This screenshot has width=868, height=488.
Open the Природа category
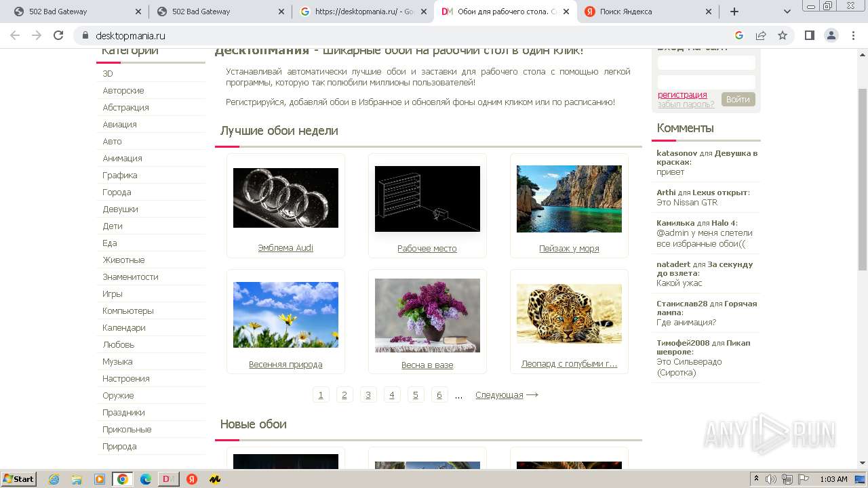pyautogui.click(x=119, y=446)
